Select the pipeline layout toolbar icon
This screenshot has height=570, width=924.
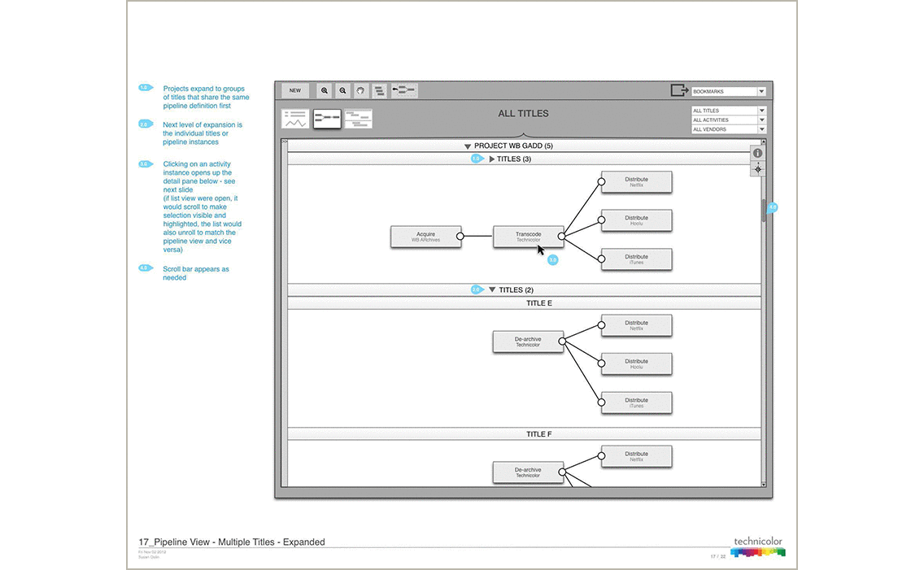(x=404, y=91)
